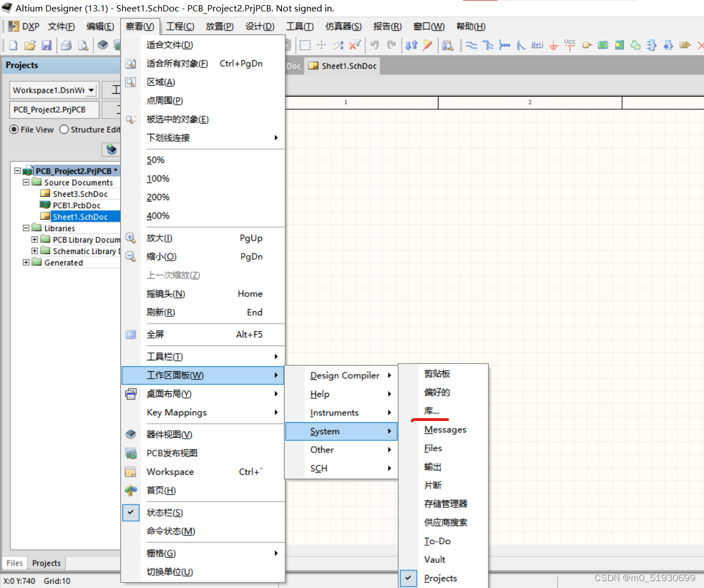Select the Place Signal Harness tool

504,45
